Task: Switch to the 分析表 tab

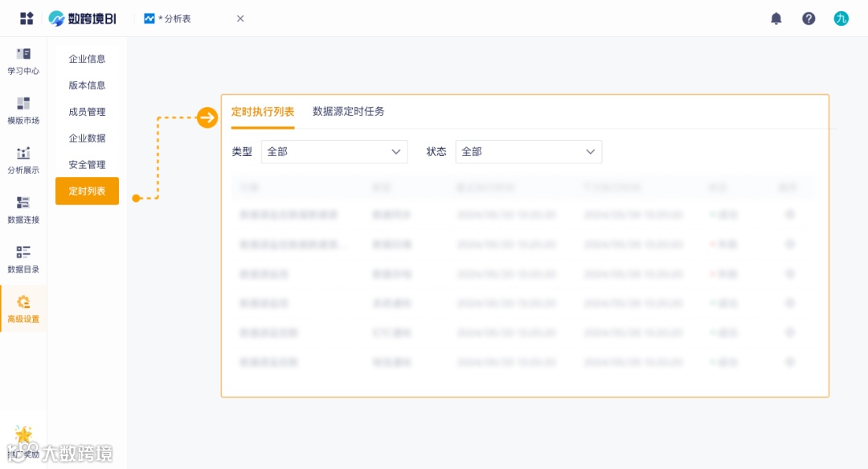Action: click(x=174, y=19)
